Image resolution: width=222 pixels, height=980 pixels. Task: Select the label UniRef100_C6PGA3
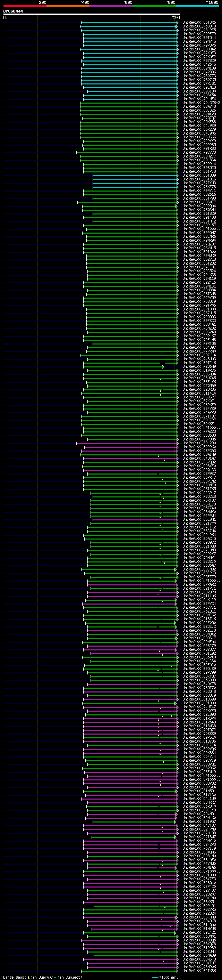click(x=199, y=451)
